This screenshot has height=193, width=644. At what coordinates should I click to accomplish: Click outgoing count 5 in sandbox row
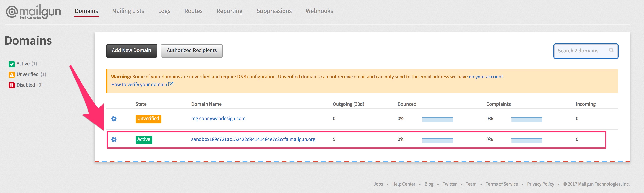coord(334,139)
